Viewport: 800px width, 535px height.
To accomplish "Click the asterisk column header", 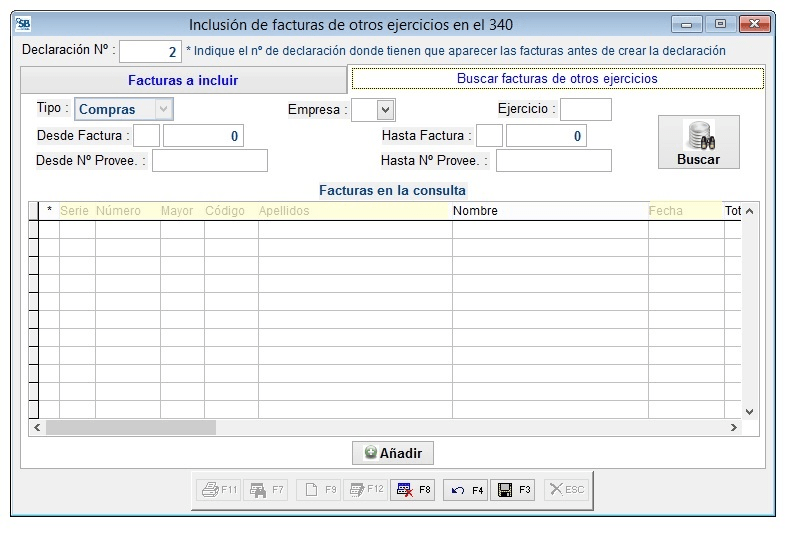I will click(49, 211).
